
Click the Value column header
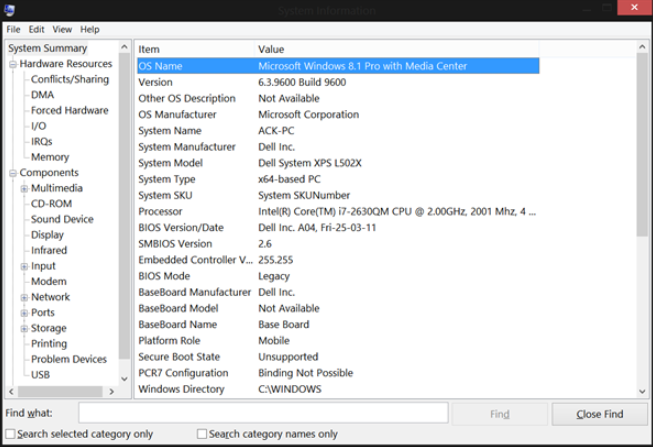[x=397, y=49]
